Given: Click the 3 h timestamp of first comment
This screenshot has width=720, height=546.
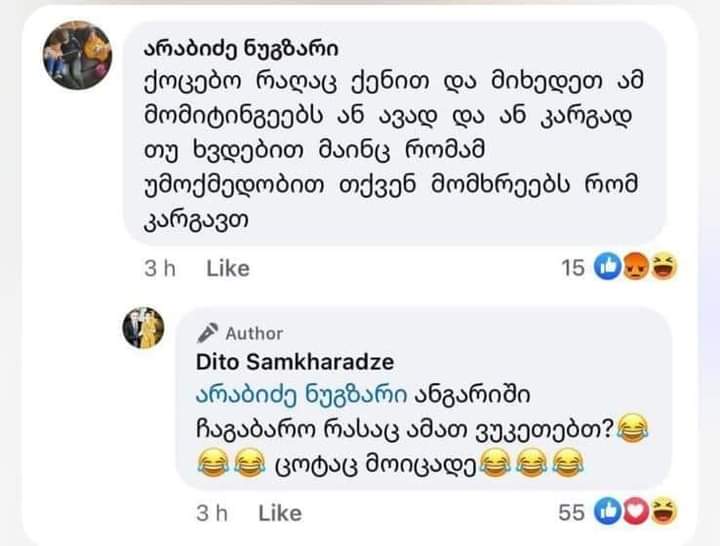Looking at the screenshot, I should [x=160, y=268].
